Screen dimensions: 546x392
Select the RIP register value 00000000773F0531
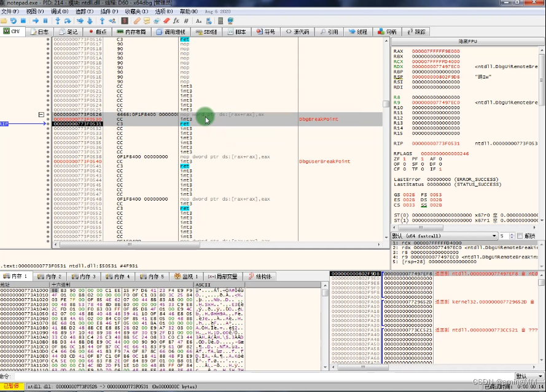pos(435,144)
